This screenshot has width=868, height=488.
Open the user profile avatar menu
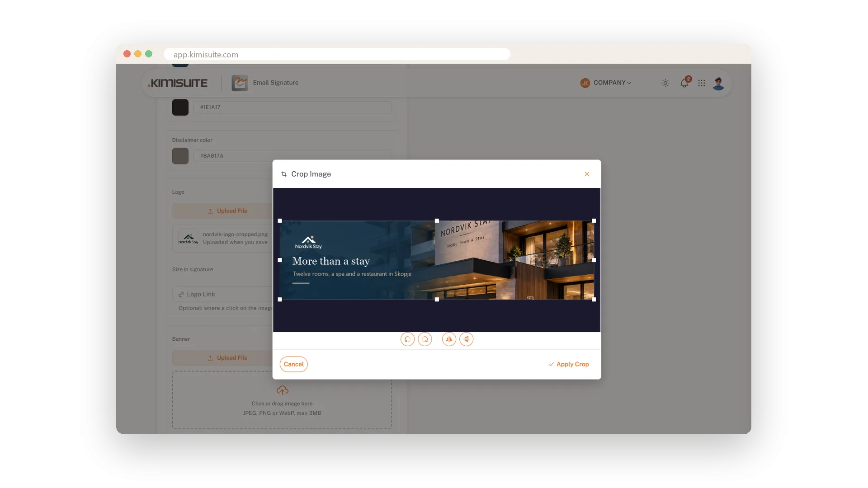pyautogui.click(x=718, y=83)
